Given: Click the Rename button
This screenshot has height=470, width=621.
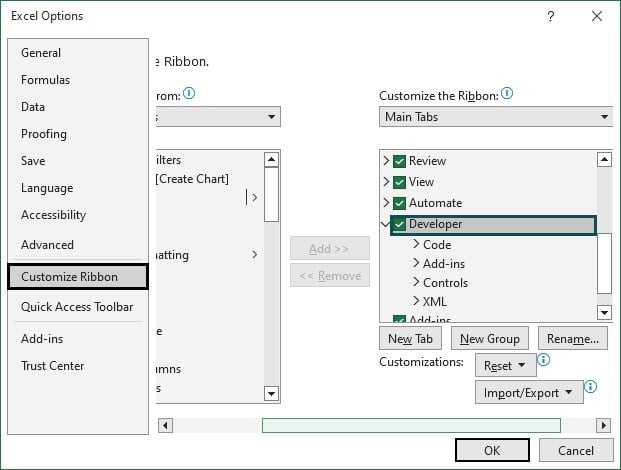Looking at the screenshot, I should coord(573,339).
